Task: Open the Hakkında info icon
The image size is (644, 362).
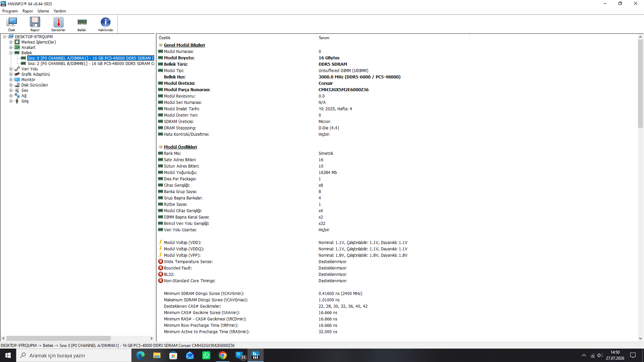Action: 105,24
